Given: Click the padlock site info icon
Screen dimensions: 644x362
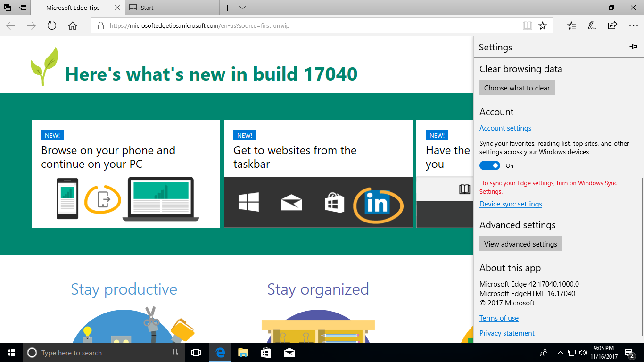Looking at the screenshot, I should click(100, 26).
